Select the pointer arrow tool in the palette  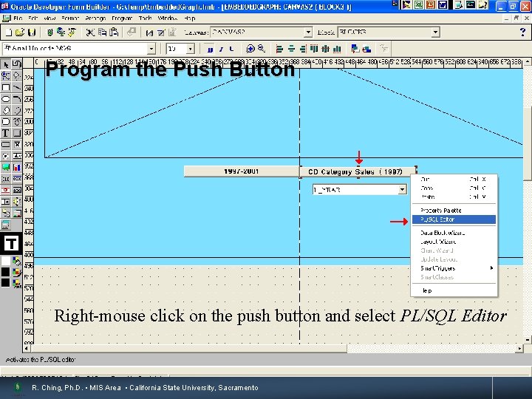coord(6,64)
